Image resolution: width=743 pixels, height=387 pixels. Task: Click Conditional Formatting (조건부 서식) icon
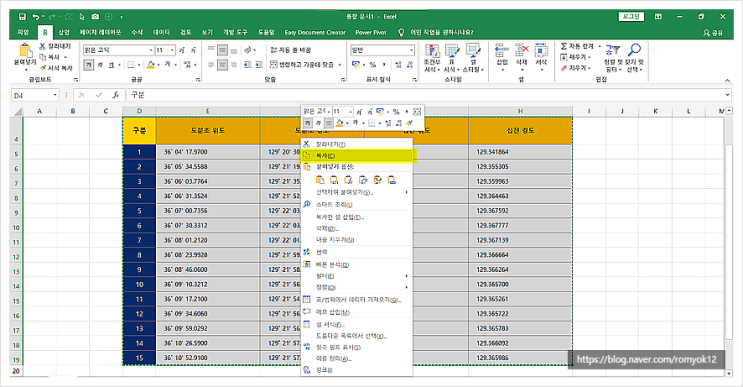click(x=432, y=51)
